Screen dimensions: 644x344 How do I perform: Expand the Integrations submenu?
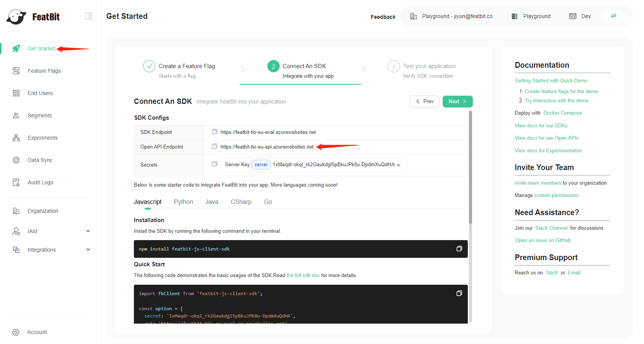pos(88,250)
